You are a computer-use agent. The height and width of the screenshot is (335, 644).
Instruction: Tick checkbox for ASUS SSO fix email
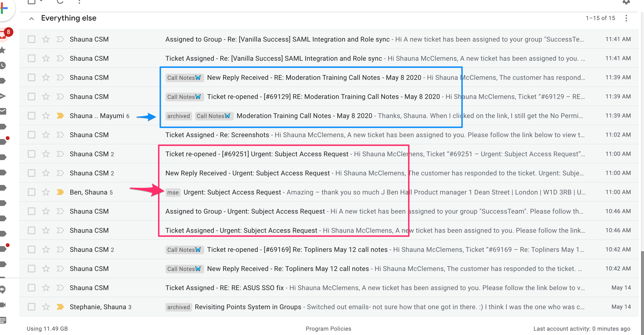click(x=32, y=288)
